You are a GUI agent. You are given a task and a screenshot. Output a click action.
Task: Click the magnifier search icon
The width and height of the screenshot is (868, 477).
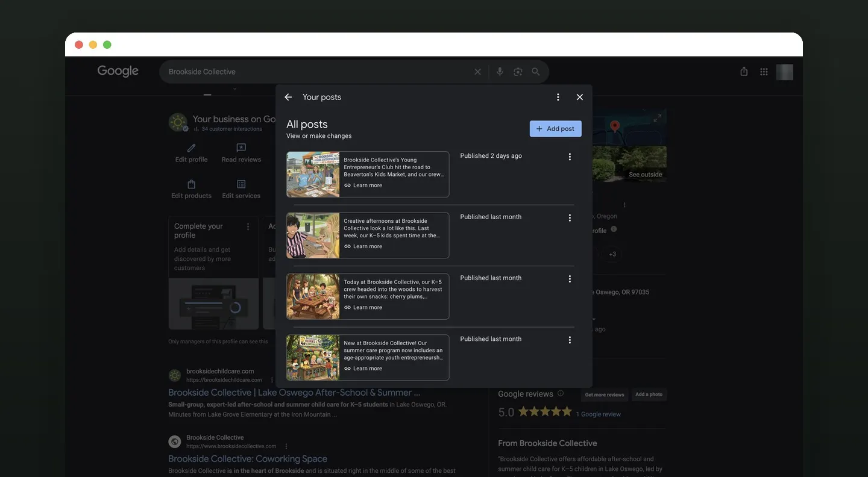(x=535, y=72)
